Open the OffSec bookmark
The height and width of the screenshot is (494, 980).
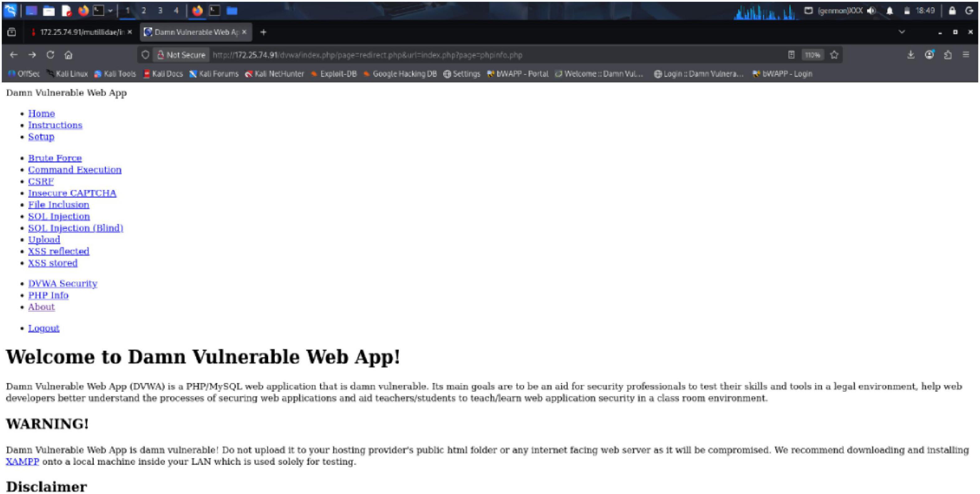point(24,74)
